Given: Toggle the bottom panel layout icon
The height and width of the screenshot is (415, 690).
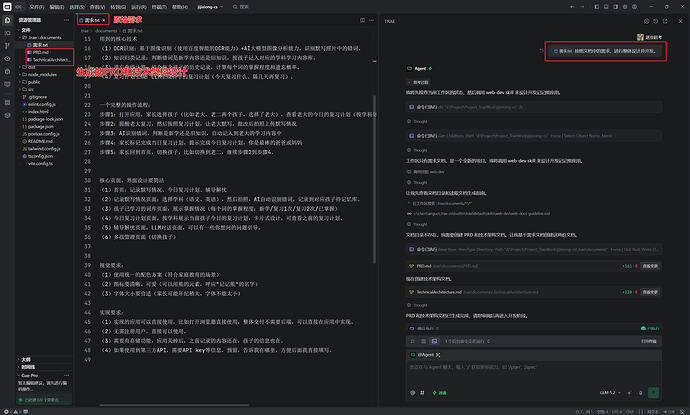Looking at the screenshot, I should (x=606, y=7).
